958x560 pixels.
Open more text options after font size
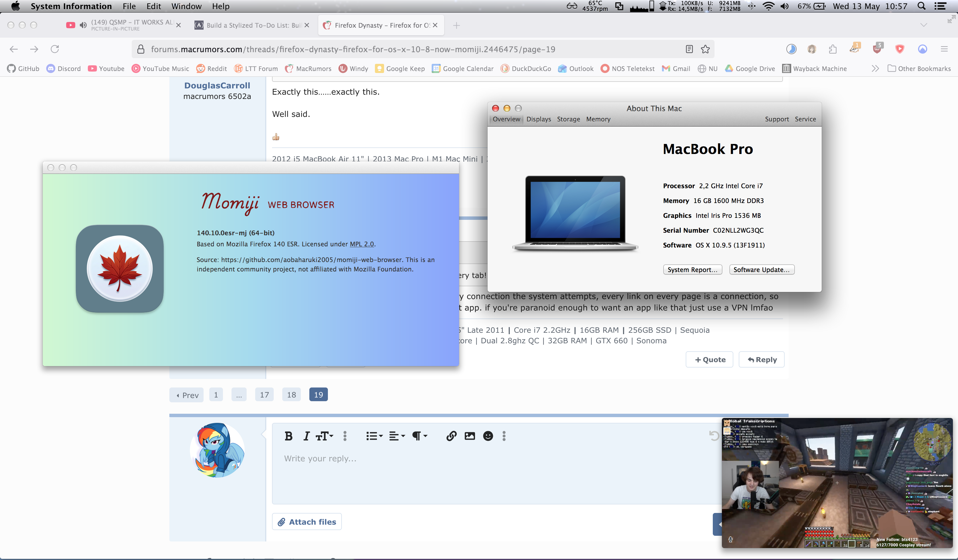coord(345,436)
